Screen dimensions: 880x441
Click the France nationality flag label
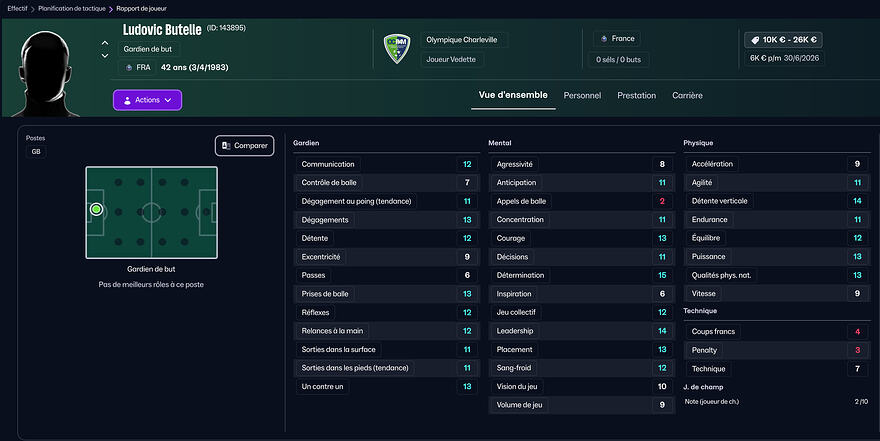pos(616,39)
